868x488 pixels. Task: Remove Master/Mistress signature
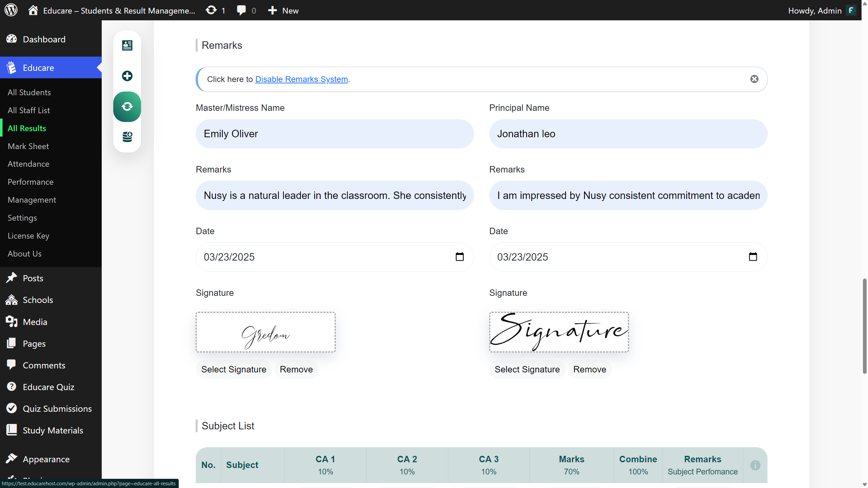[296, 369]
